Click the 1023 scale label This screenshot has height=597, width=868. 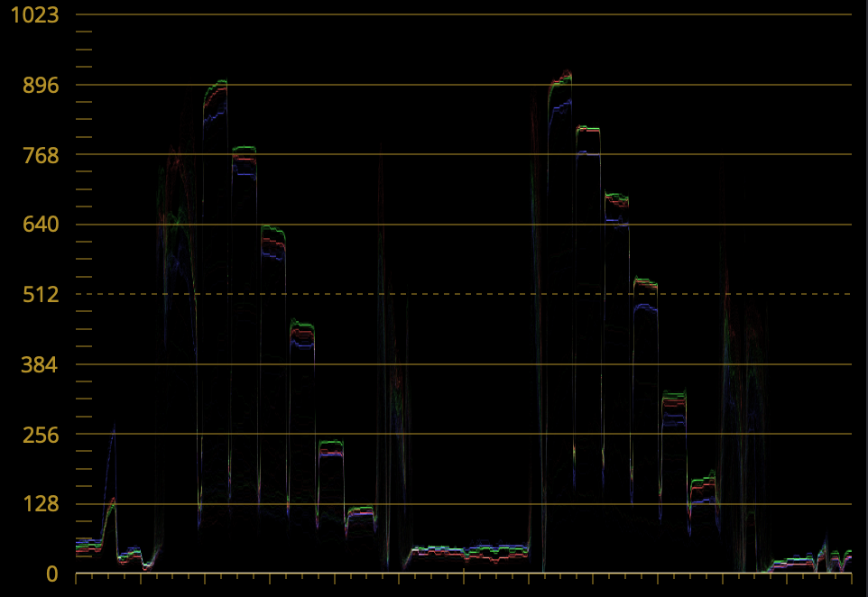point(35,15)
